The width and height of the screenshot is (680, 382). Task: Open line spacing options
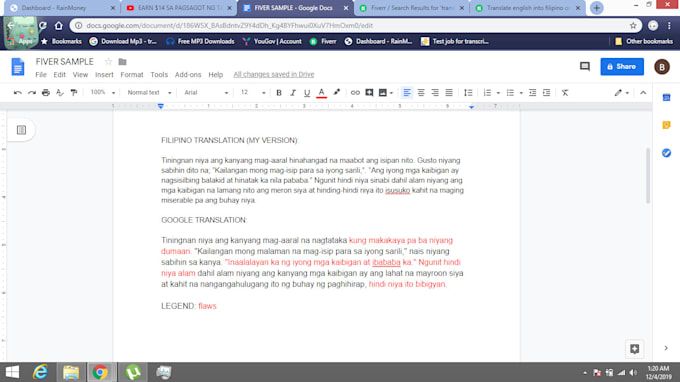click(468, 92)
